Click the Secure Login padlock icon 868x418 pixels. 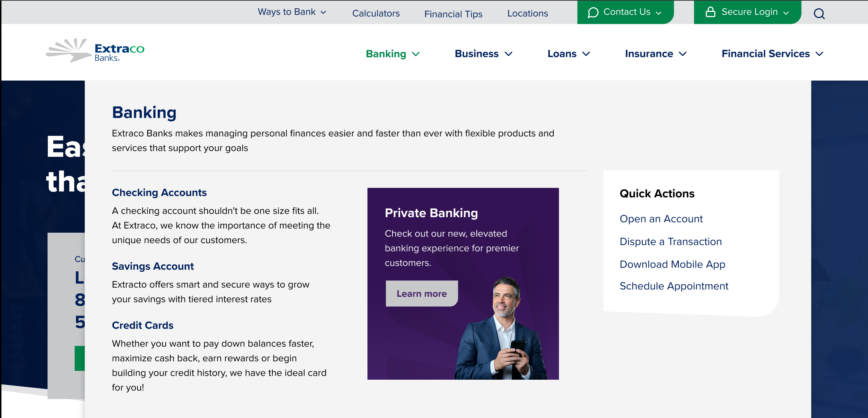tap(710, 12)
